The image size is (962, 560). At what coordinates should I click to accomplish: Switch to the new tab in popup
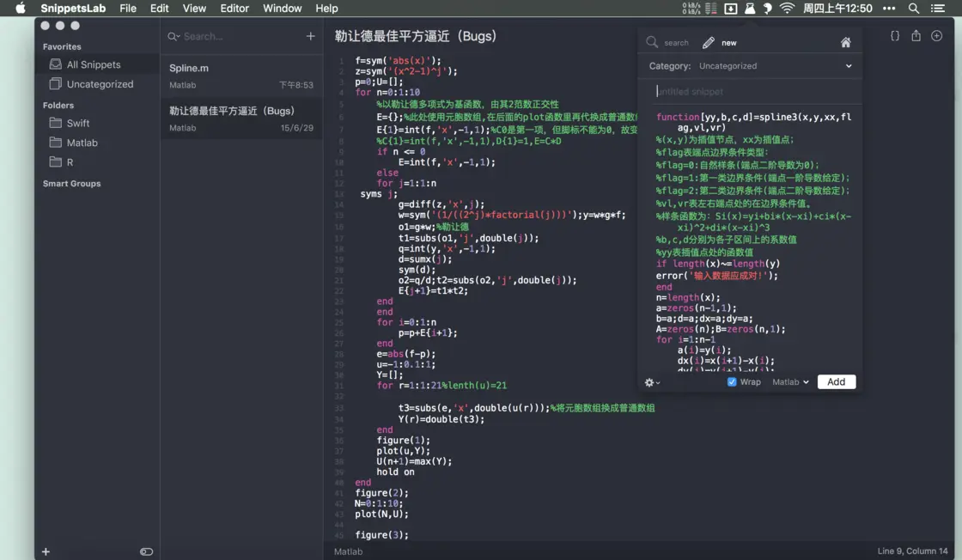[729, 43]
